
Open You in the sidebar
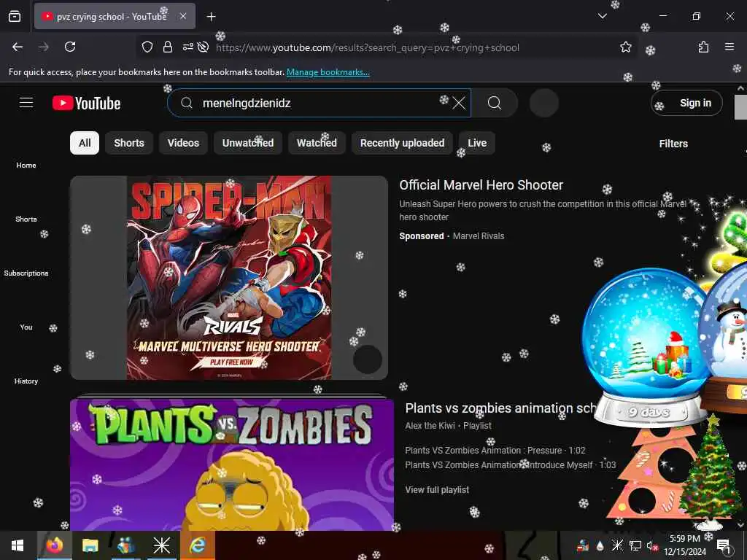coord(26,327)
